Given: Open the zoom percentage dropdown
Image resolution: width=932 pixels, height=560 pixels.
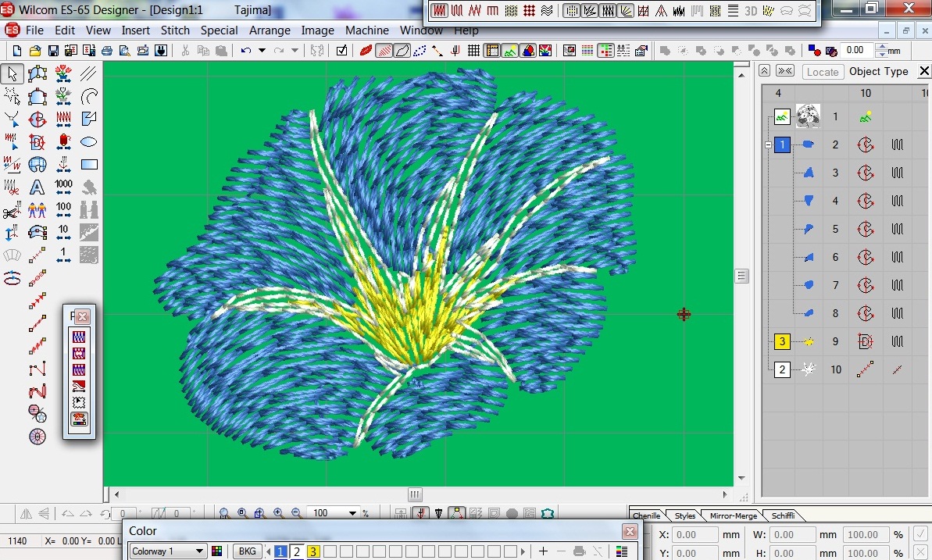Looking at the screenshot, I should pyautogui.click(x=353, y=513).
